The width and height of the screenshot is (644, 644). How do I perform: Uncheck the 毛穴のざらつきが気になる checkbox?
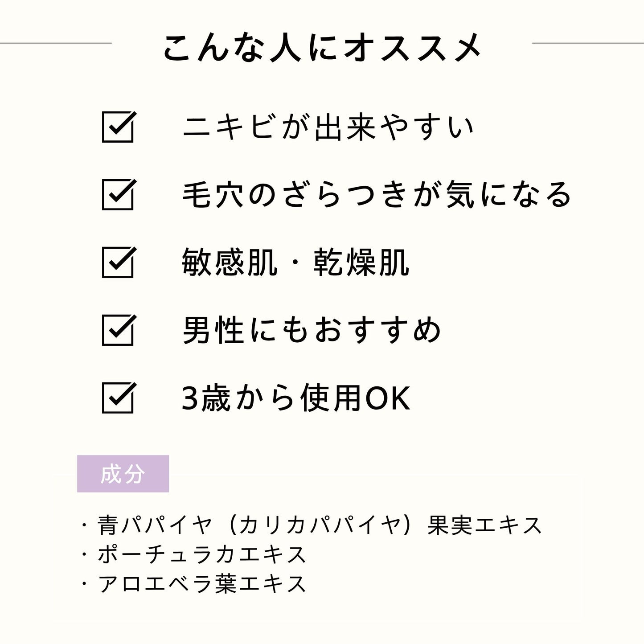point(118,195)
